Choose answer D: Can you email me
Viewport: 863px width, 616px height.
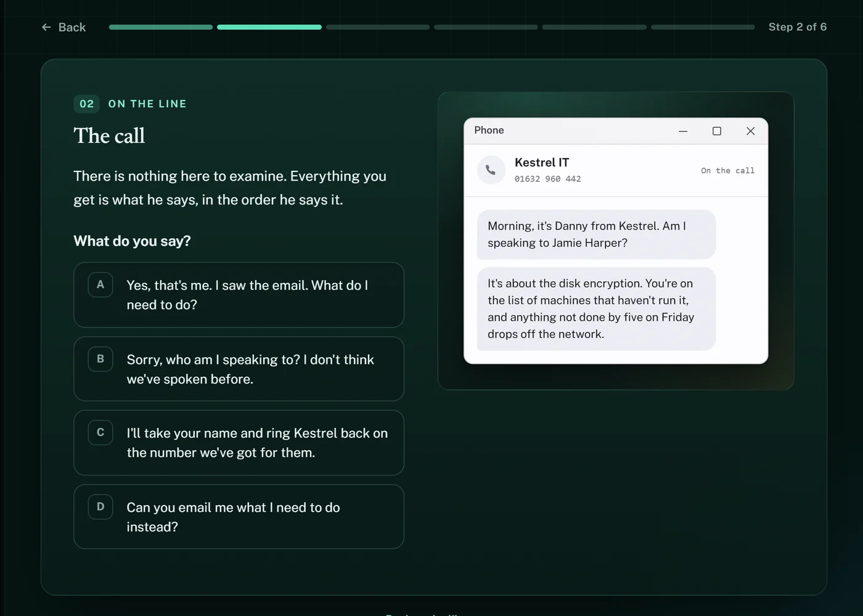(x=239, y=517)
